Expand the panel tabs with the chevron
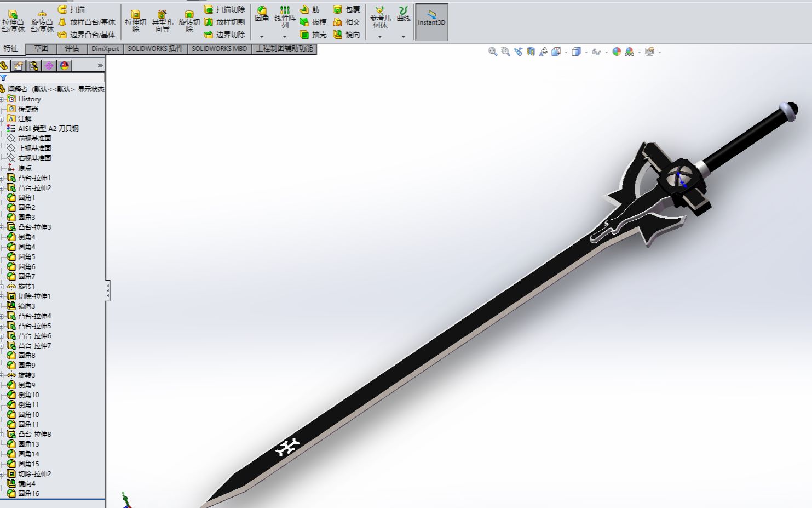The height and width of the screenshot is (508, 812). coord(100,66)
